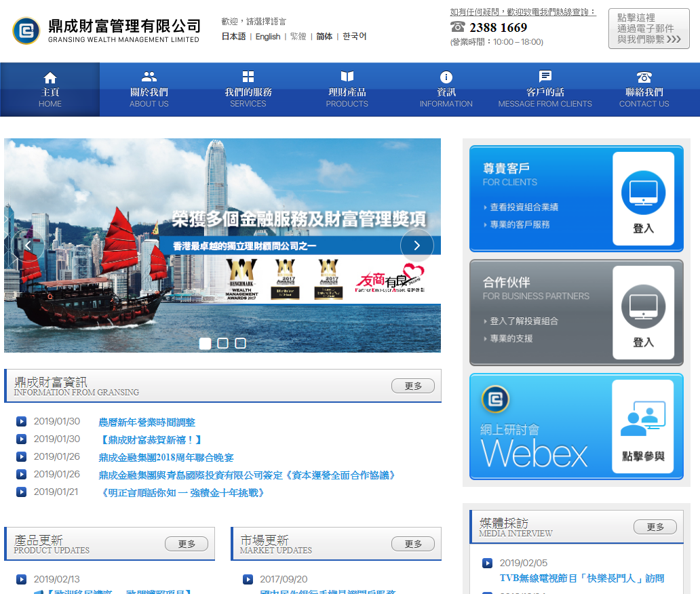Open the 關於我們 ABOUT US menu
The image size is (700, 594).
[x=149, y=90]
